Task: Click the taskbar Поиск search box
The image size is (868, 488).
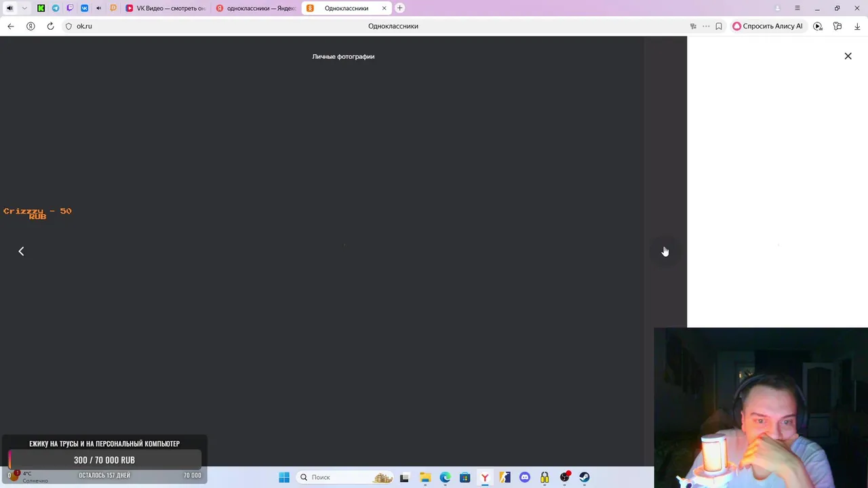Action: [346, 477]
